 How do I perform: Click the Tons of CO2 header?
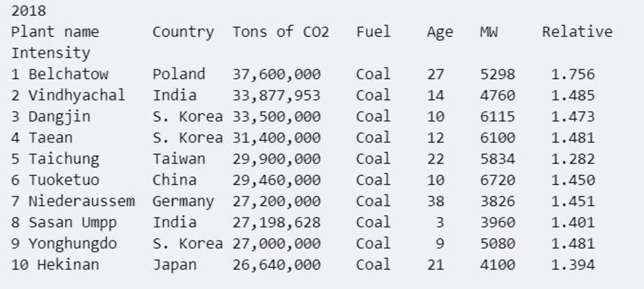point(281,32)
